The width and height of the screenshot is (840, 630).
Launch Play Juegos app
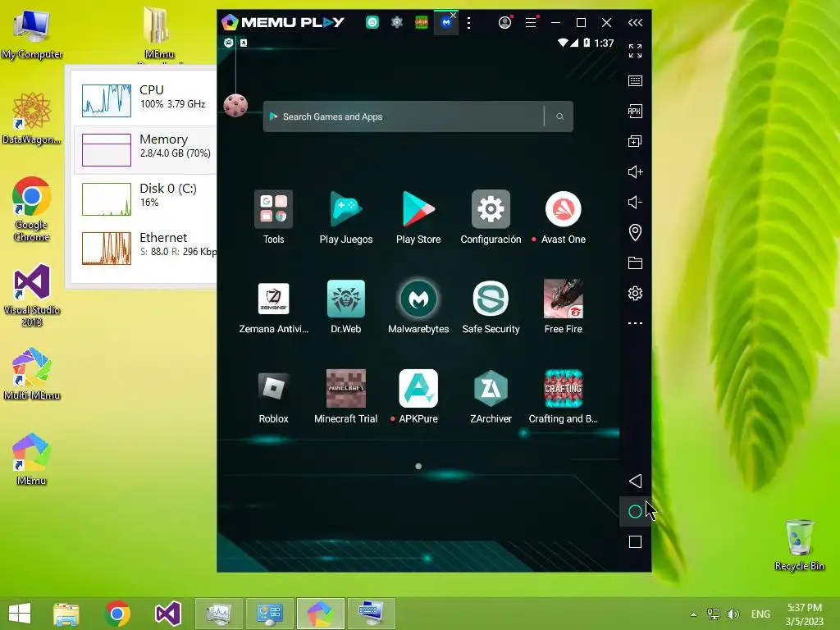coord(345,209)
